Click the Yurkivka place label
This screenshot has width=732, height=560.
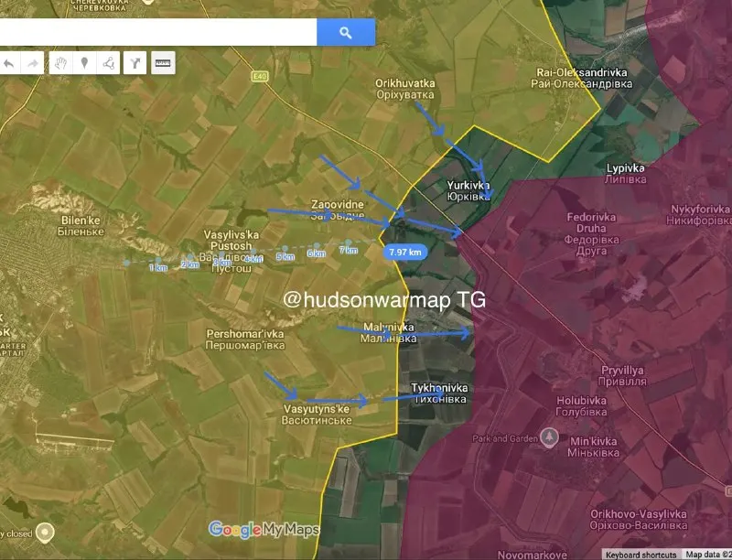coord(468,191)
